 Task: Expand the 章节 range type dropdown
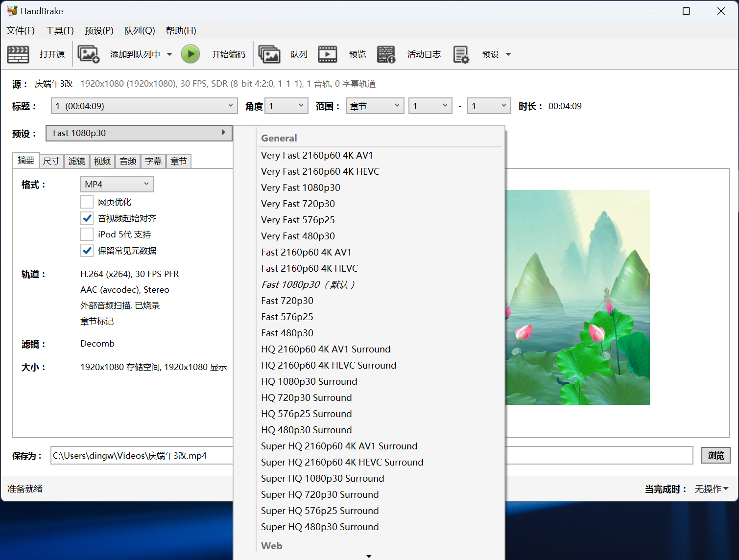coord(375,106)
